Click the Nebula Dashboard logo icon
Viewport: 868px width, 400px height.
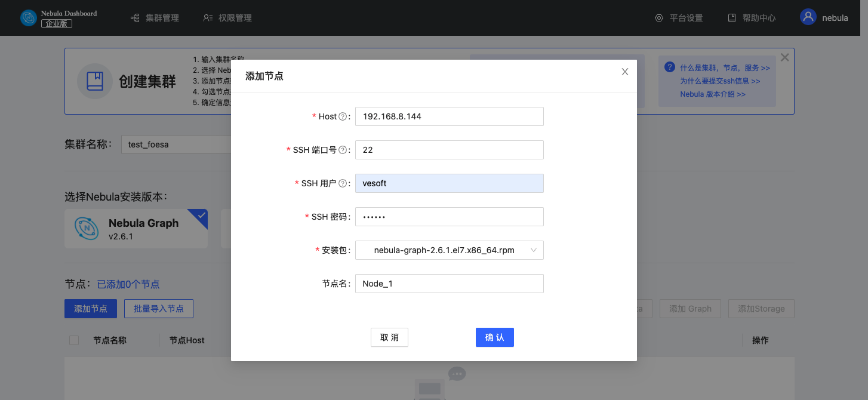(29, 18)
